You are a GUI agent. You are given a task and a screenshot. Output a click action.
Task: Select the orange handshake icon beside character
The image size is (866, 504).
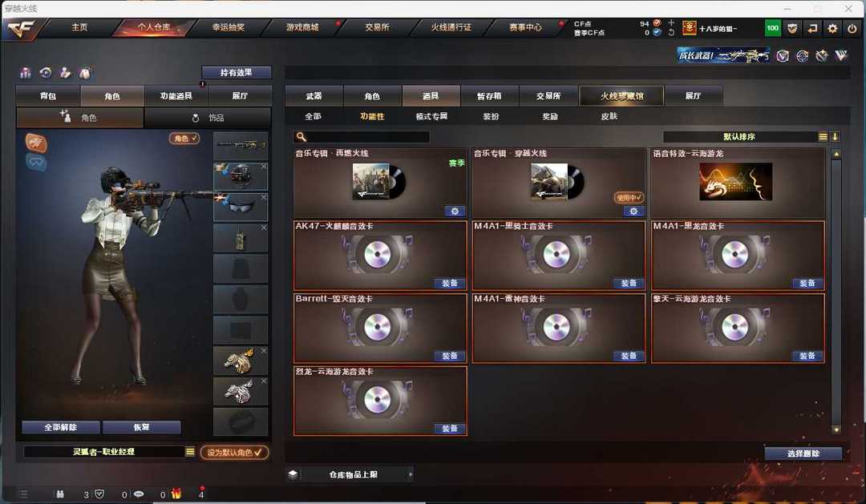(36, 143)
